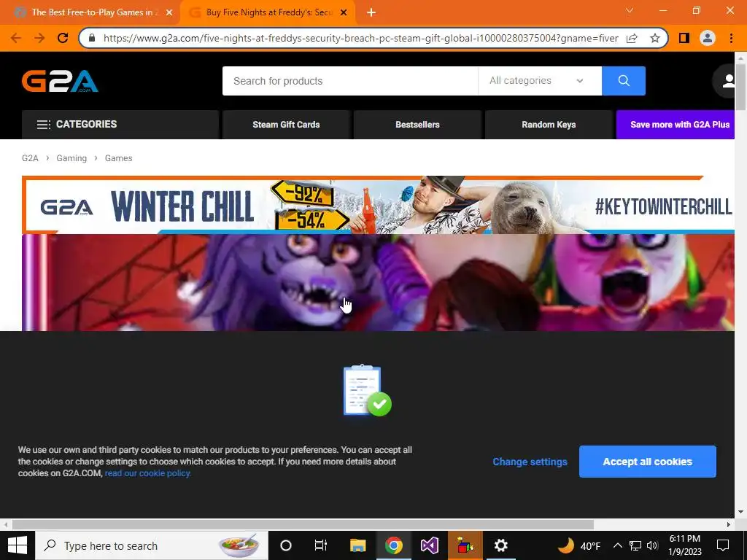Image resolution: width=747 pixels, height=560 pixels.
Task: Click Accept all cookies button
Action: 648,462
